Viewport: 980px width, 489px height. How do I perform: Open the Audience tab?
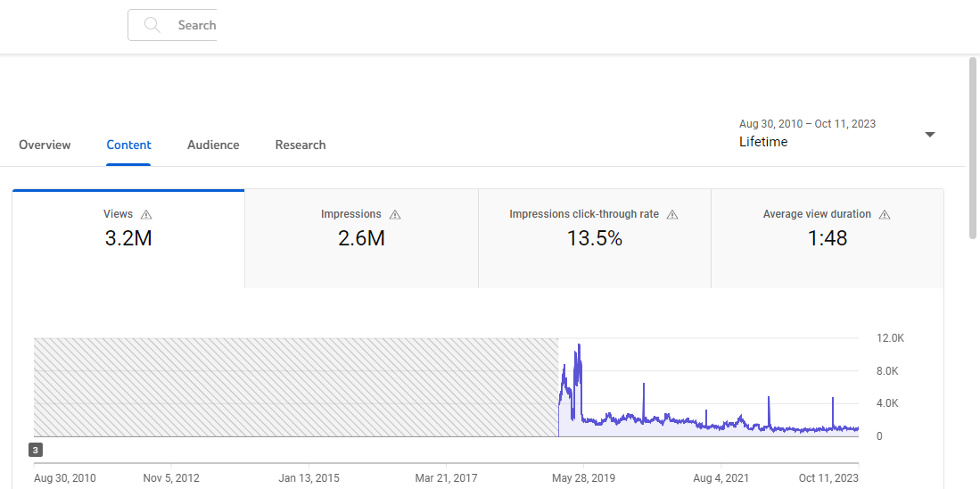pos(213,145)
